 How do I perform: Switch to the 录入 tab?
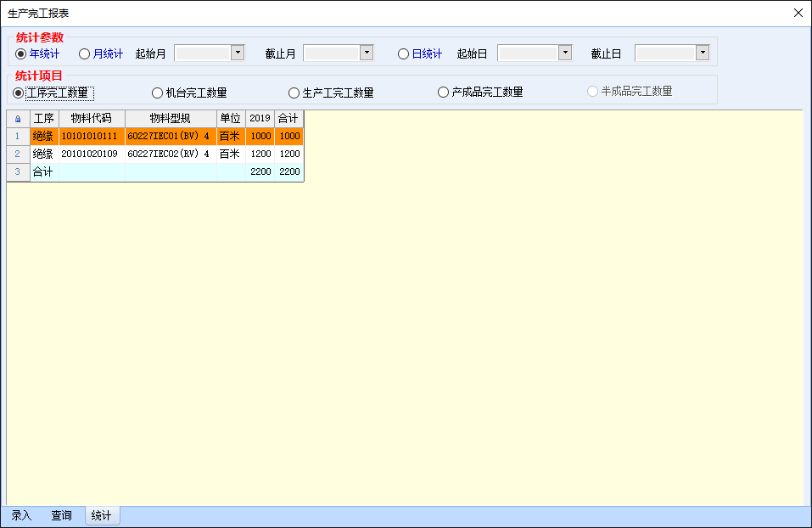click(x=21, y=515)
